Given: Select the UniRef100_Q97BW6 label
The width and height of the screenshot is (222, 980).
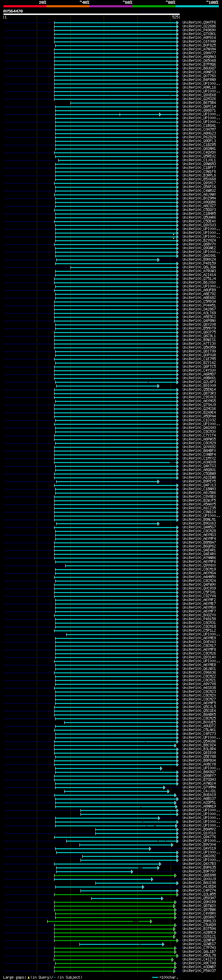Looking at the screenshot, I should (x=199, y=909).
